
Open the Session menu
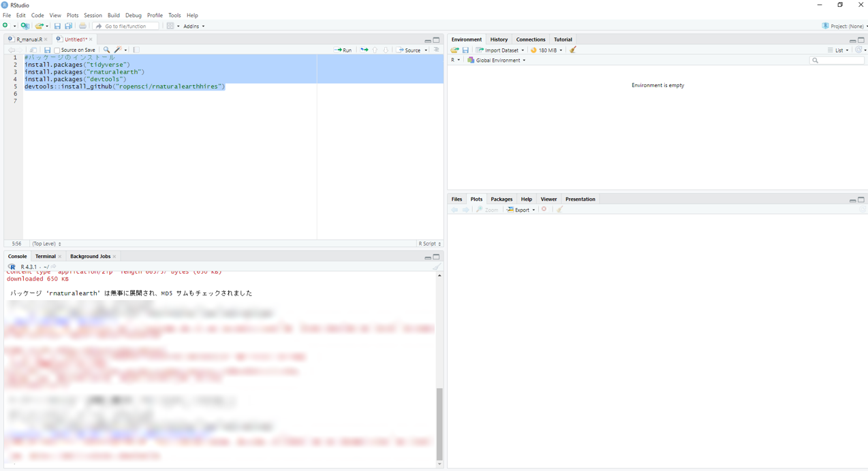93,15
